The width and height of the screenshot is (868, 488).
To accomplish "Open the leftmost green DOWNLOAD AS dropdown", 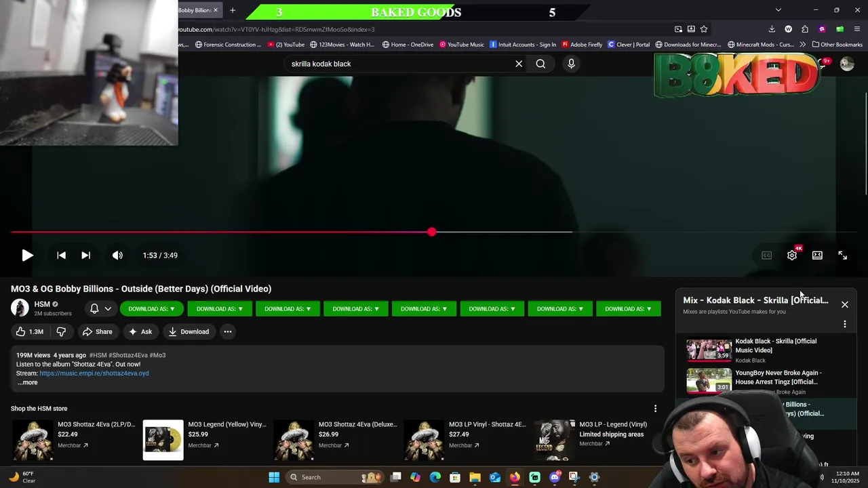I will (x=152, y=309).
